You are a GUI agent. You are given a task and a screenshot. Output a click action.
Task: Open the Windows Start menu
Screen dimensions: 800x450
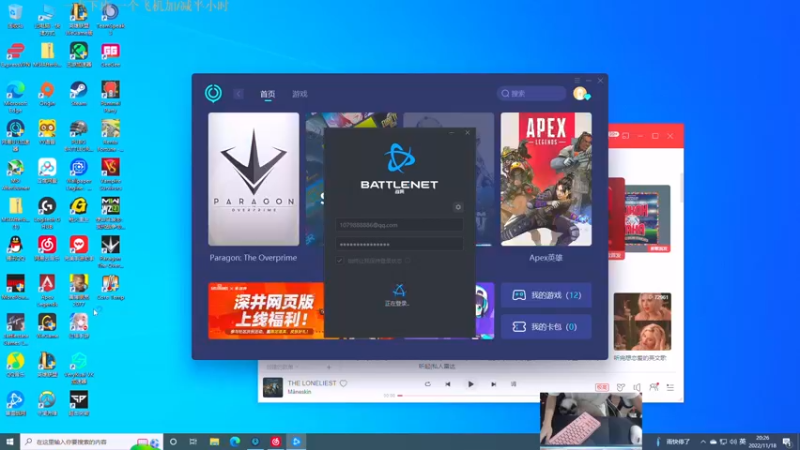pos(10,441)
